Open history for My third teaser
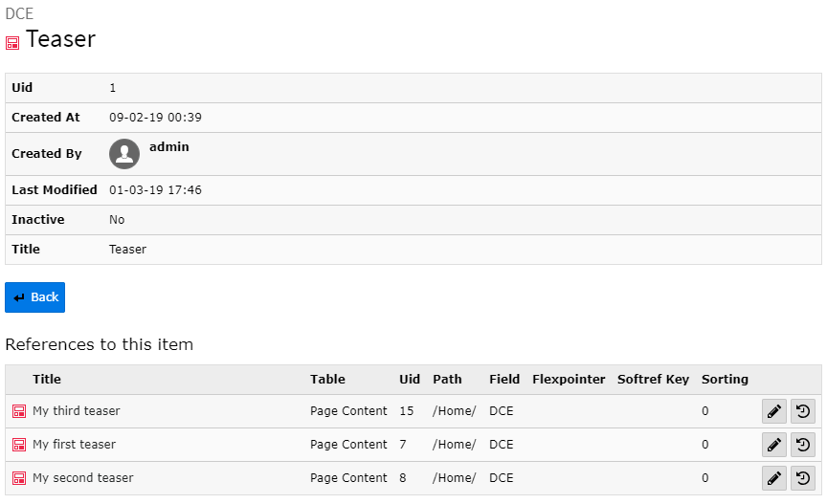The width and height of the screenshot is (827, 504). click(x=802, y=411)
